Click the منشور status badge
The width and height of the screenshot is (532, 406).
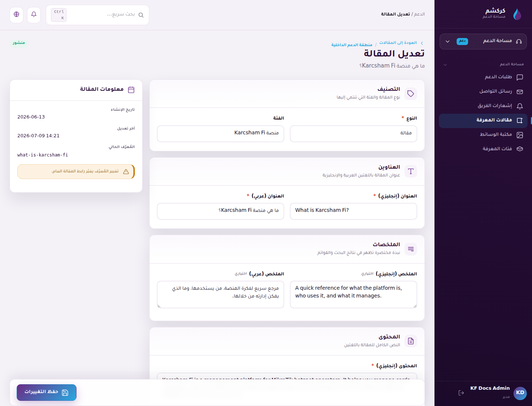click(x=19, y=43)
